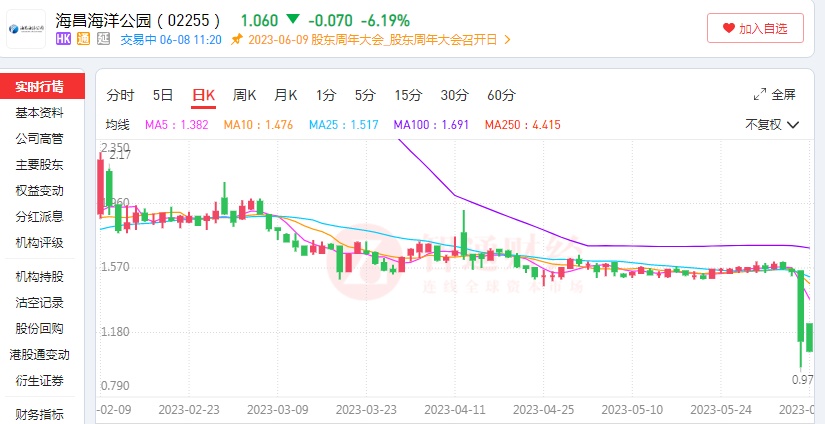Click the 2023-04-11 date axis label
This screenshot has height=424, width=825.
(x=455, y=409)
